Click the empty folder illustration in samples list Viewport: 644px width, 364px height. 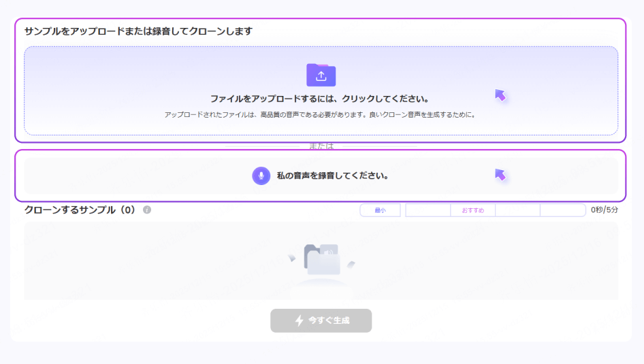[321, 259]
